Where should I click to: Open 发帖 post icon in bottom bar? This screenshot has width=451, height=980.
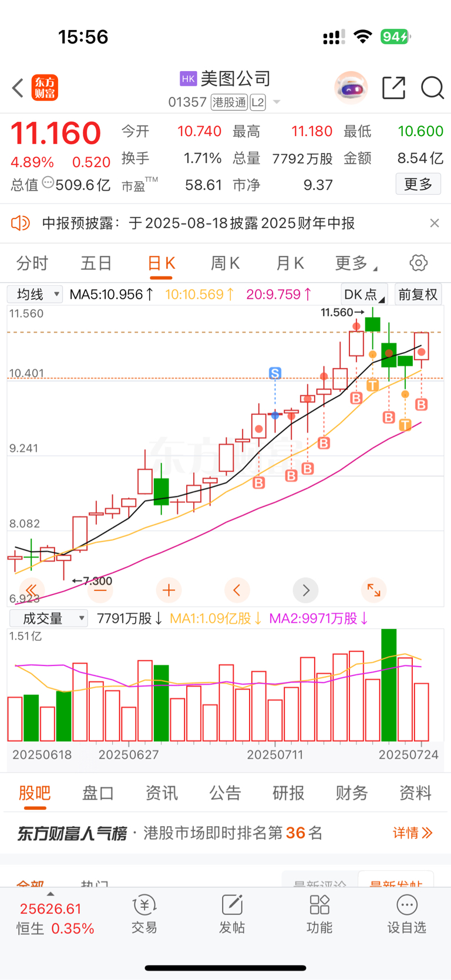[x=232, y=914]
